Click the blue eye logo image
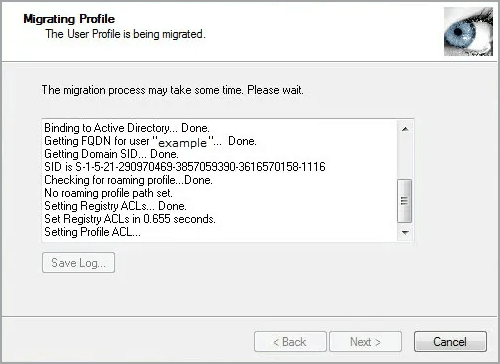Image resolution: width=500 pixels, height=364 pixels. tap(468, 32)
